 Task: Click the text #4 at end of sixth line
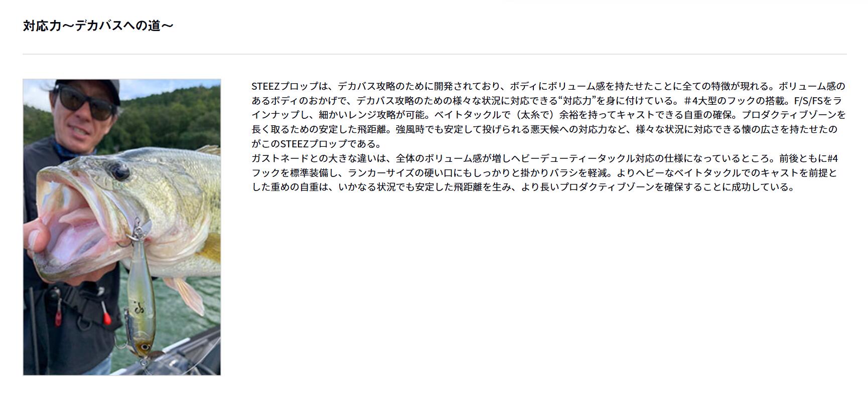832,158
